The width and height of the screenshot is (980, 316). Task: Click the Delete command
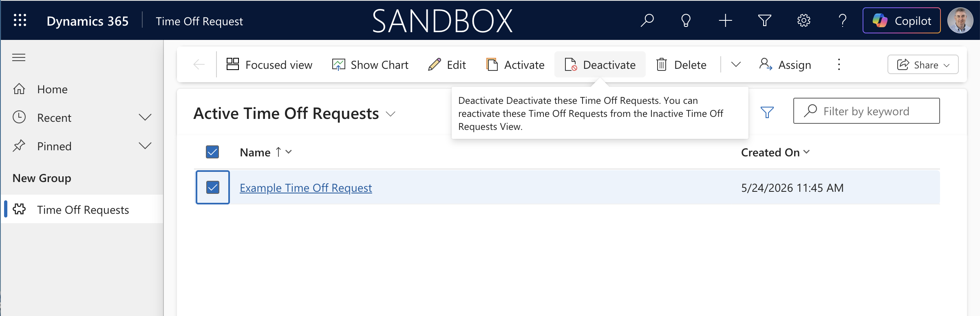681,64
